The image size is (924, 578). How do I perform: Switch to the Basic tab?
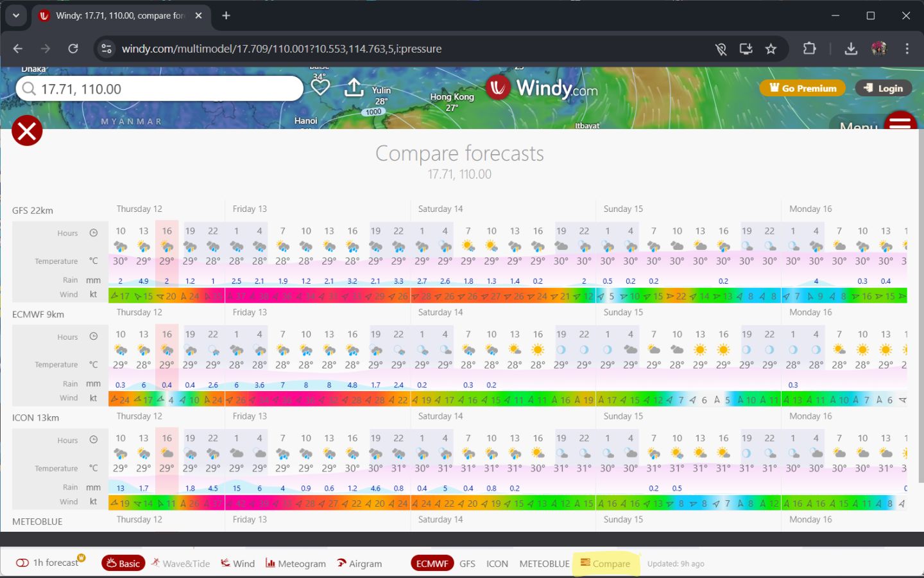click(x=123, y=563)
